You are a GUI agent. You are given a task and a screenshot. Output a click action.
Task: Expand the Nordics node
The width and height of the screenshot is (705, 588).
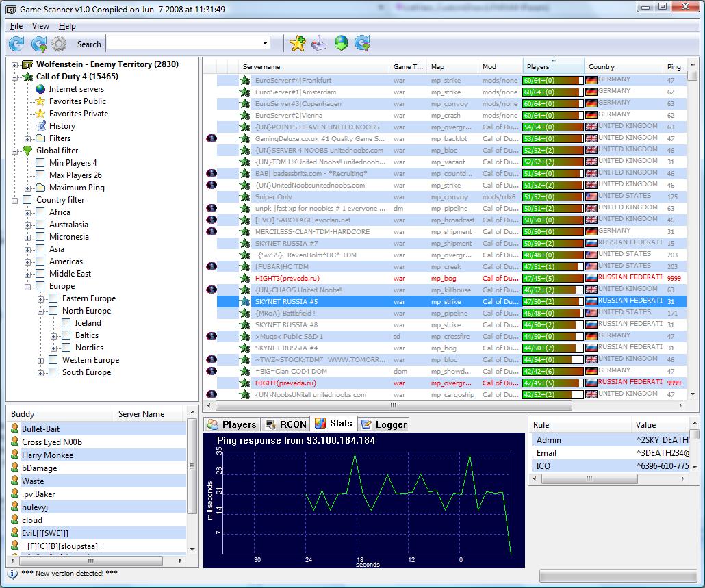(54, 348)
